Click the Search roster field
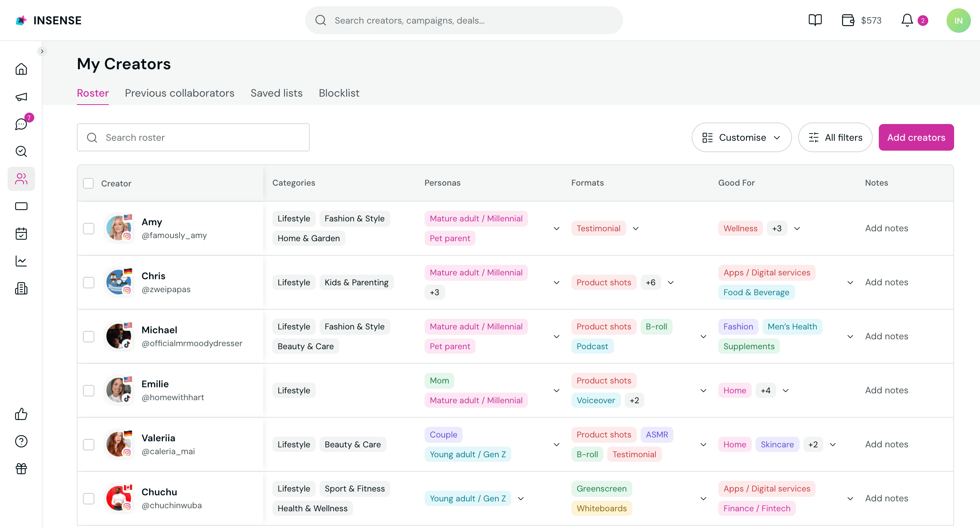 [193, 137]
